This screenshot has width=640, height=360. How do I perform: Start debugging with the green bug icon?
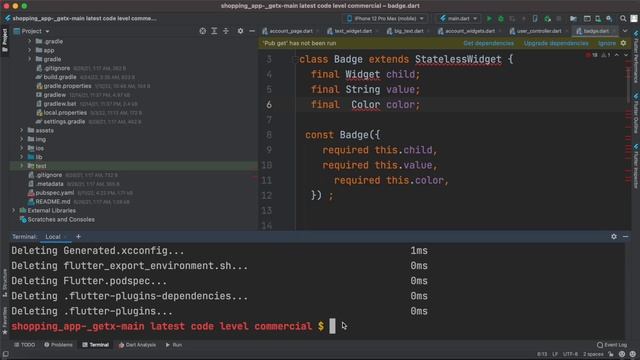[x=500, y=18]
